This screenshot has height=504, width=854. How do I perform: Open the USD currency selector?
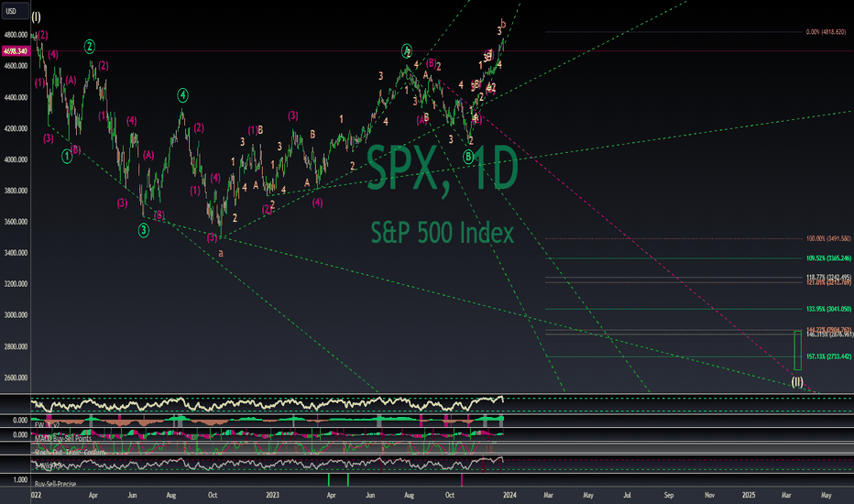(15, 11)
